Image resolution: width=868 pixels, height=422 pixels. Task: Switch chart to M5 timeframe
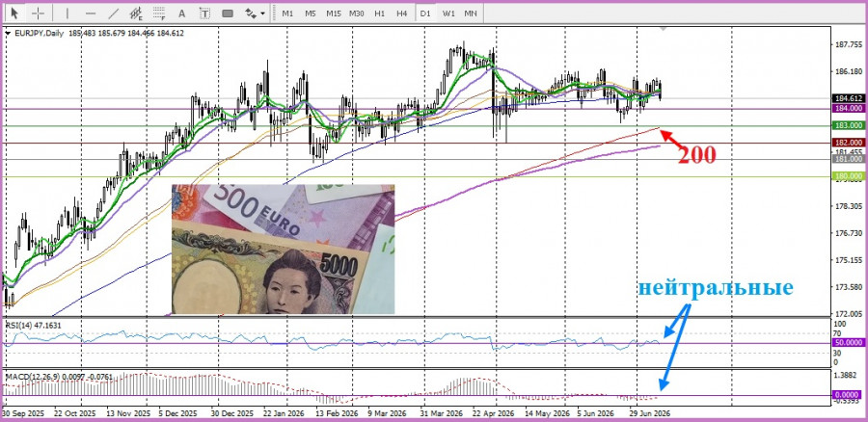point(310,13)
